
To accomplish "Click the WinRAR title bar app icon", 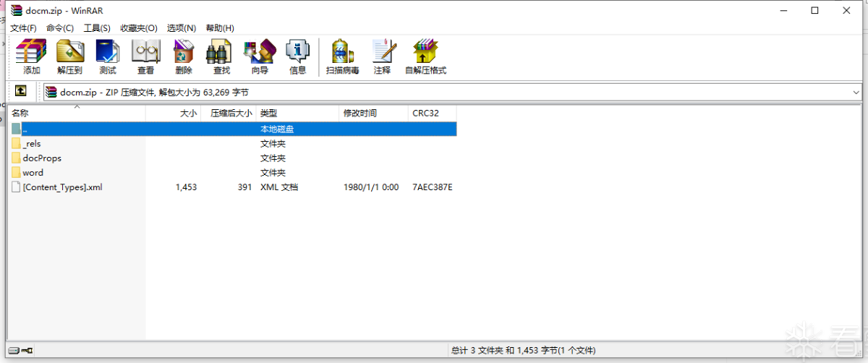I will (x=16, y=10).
